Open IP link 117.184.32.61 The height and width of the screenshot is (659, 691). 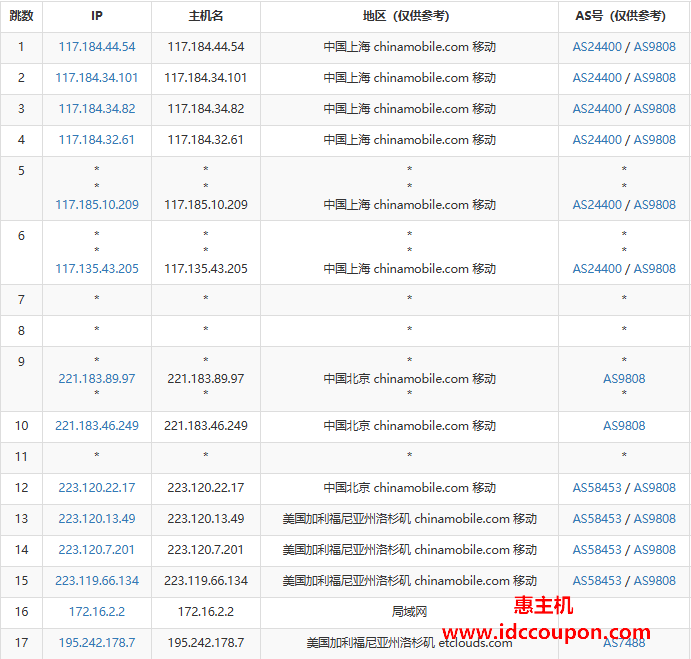coord(97,140)
